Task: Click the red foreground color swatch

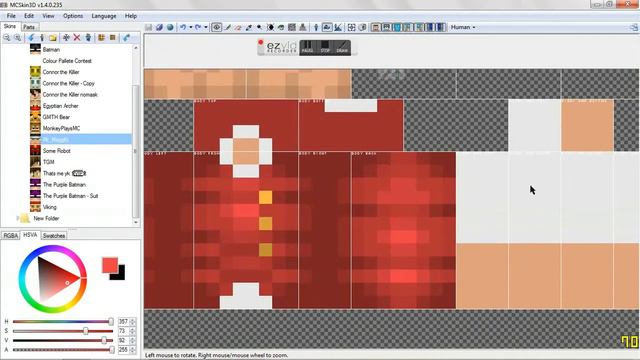Action: point(109,264)
